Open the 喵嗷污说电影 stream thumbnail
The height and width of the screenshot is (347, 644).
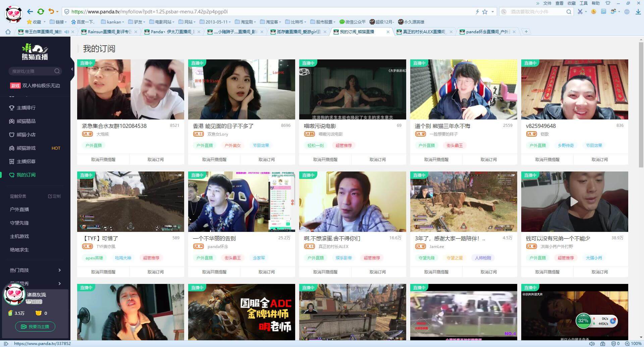pos(352,90)
